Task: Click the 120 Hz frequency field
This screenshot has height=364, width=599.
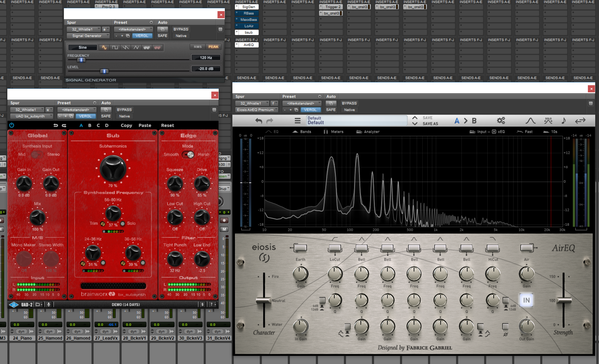Action: [x=206, y=58]
